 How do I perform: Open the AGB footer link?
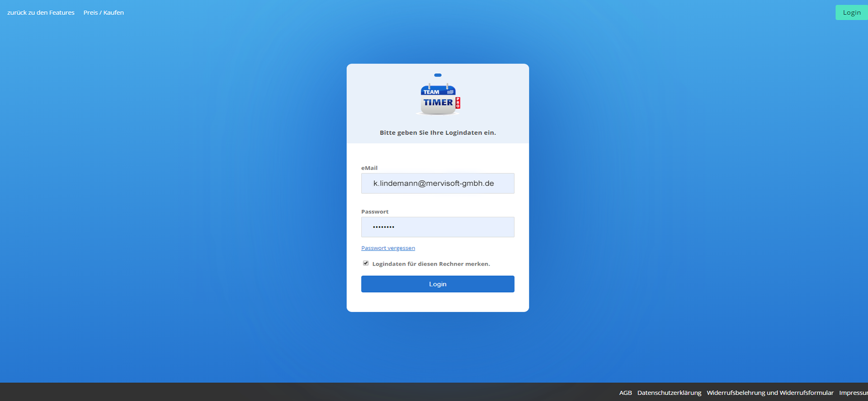tap(625, 393)
